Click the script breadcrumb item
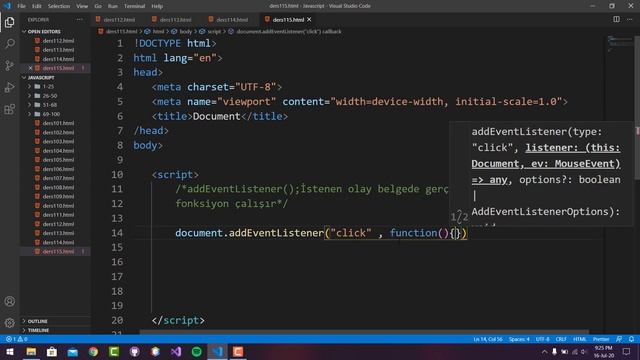The width and height of the screenshot is (640, 360). click(x=214, y=31)
